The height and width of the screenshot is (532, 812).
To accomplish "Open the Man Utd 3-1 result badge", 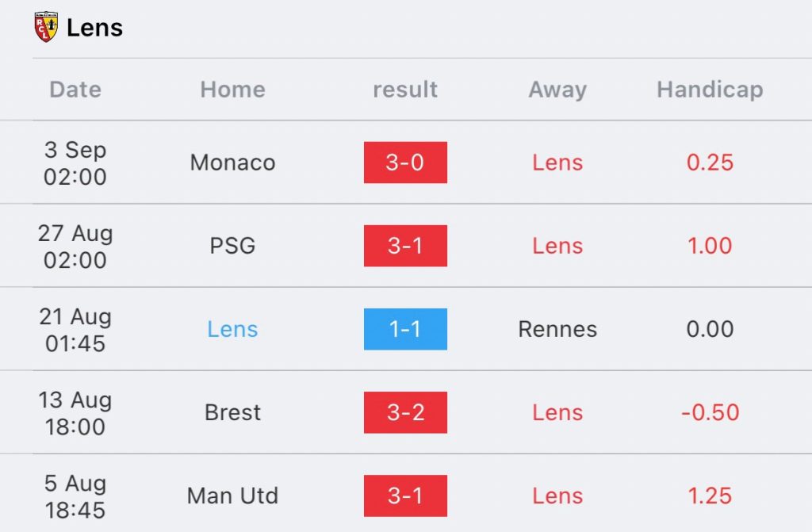I will (x=405, y=496).
